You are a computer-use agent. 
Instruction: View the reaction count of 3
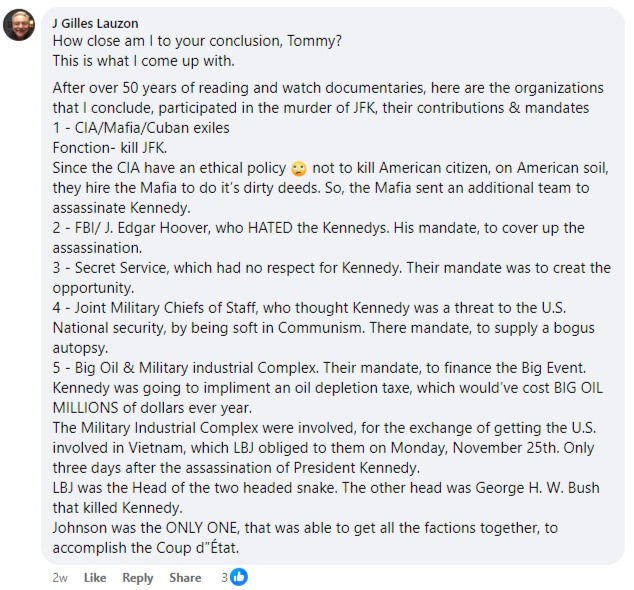[x=224, y=578]
